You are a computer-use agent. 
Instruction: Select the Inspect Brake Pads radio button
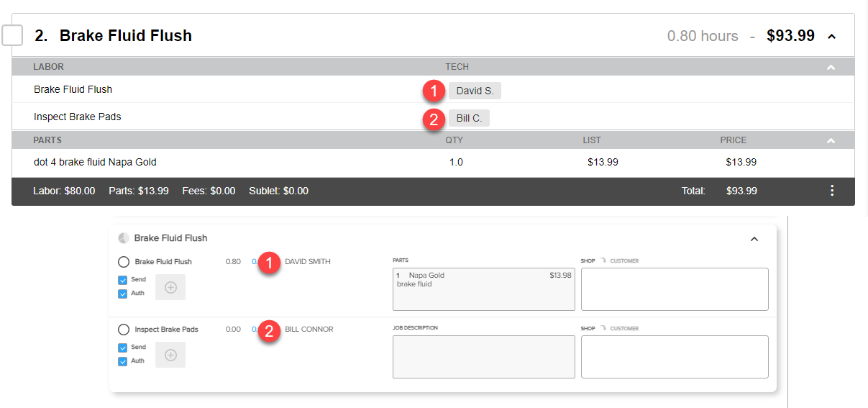point(123,330)
